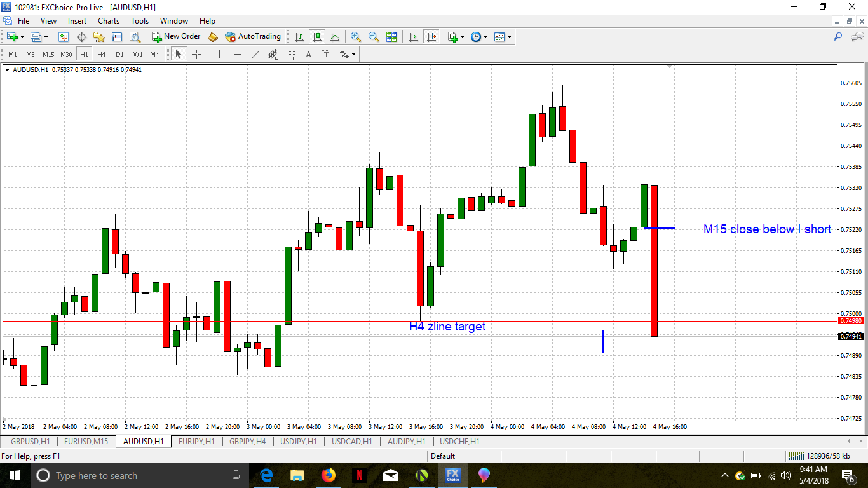
Task: Open the Data Window crosshair icon
Action: point(81,37)
